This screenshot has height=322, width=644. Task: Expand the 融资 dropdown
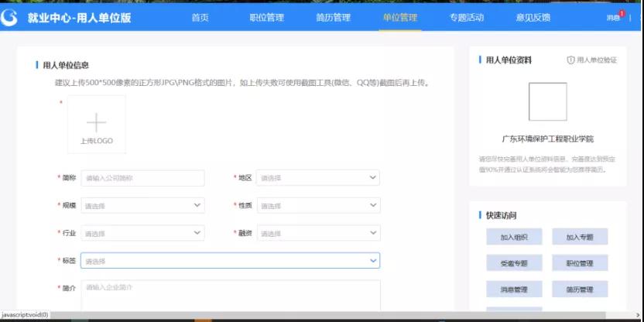pos(318,233)
